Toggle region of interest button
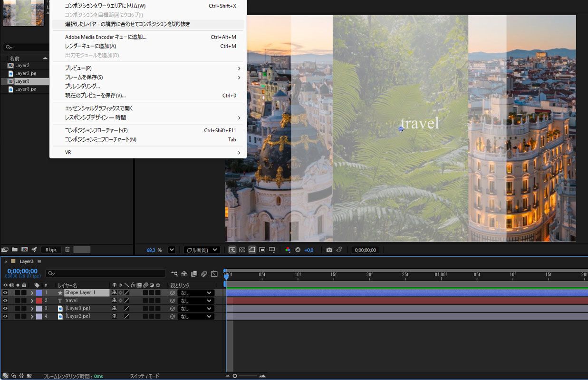This screenshot has width=588, height=380. [x=262, y=250]
